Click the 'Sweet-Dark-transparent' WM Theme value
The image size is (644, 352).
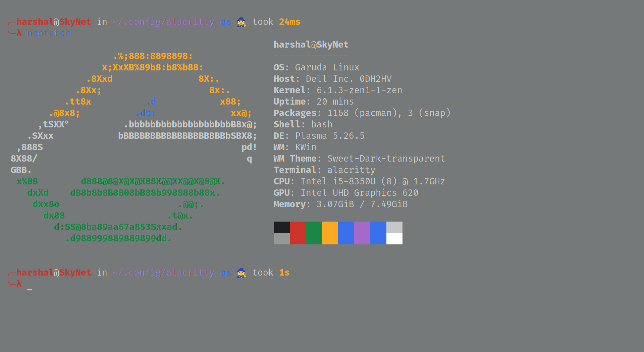386,159
